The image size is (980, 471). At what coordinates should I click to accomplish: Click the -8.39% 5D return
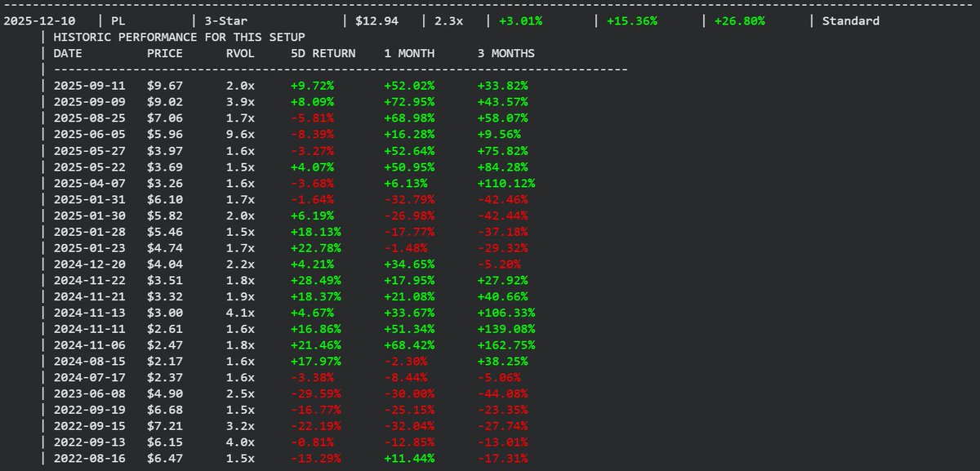tap(313, 134)
